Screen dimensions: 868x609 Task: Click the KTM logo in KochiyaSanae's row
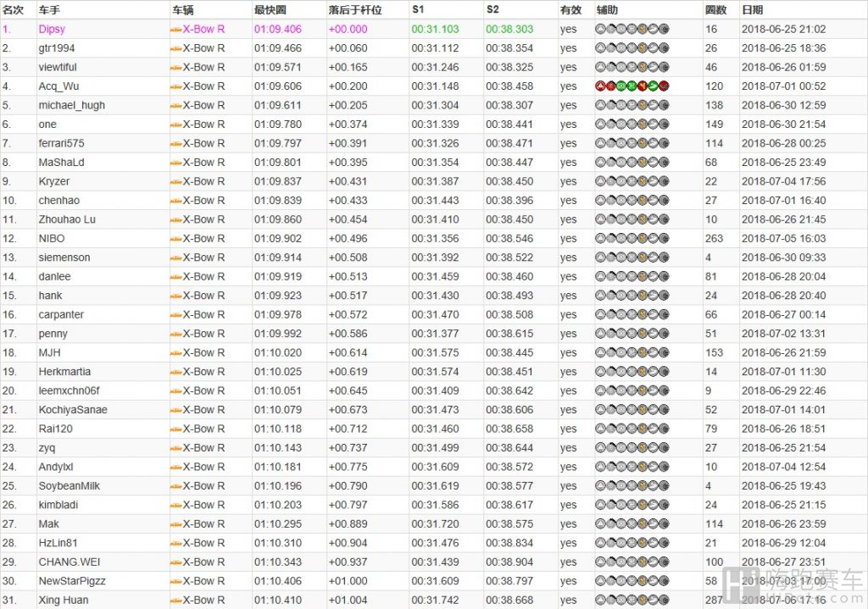click(176, 411)
